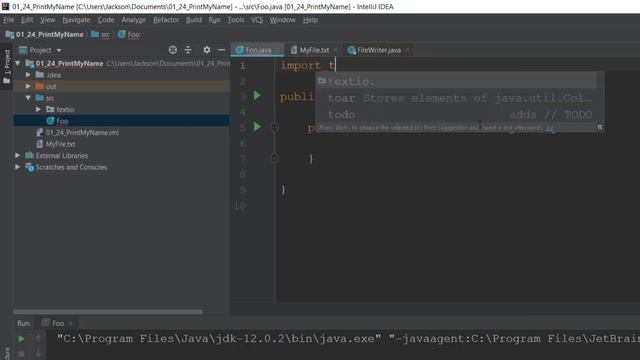Open the VCS menu
The height and width of the screenshot is (360, 640).
[257, 20]
